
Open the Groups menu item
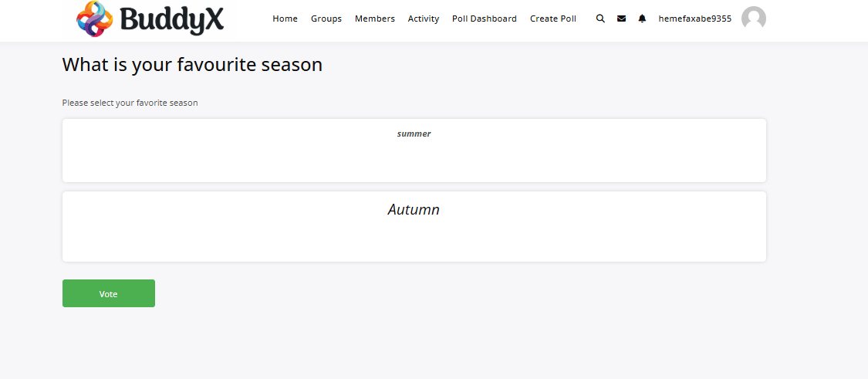click(x=326, y=19)
